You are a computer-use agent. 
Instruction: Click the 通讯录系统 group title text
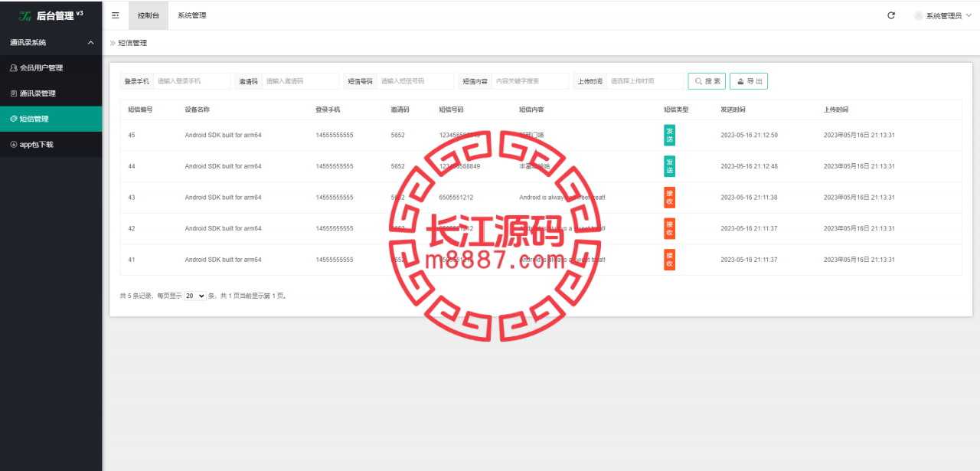point(28,42)
